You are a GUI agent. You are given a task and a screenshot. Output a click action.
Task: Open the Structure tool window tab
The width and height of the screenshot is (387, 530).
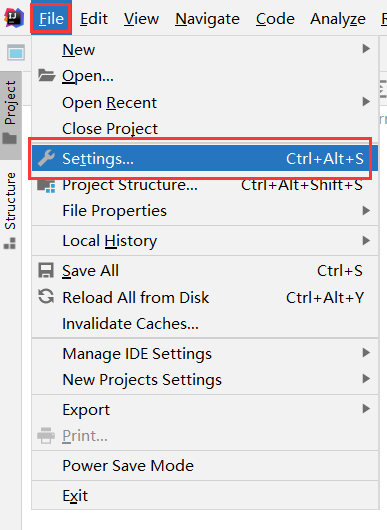tap(10, 210)
